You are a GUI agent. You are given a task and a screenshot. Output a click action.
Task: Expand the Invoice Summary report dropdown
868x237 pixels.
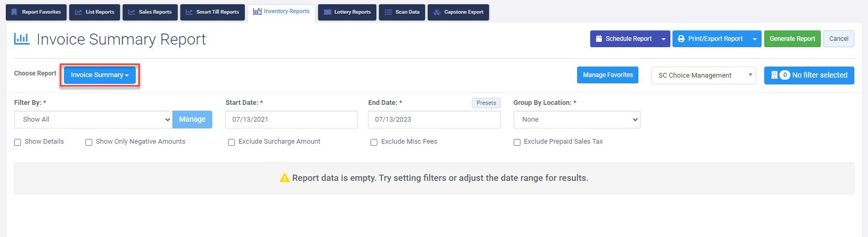[x=100, y=75]
